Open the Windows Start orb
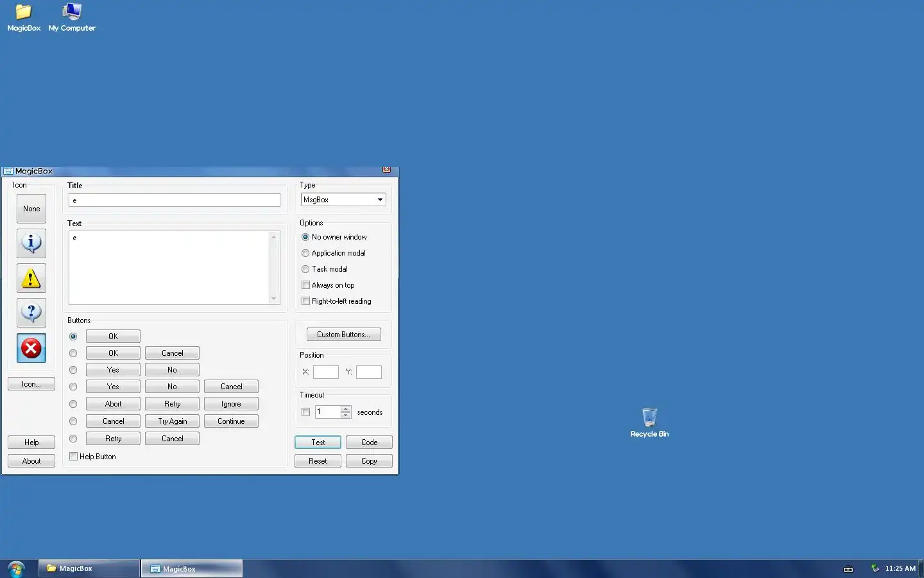This screenshot has width=924, height=578. (16, 568)
